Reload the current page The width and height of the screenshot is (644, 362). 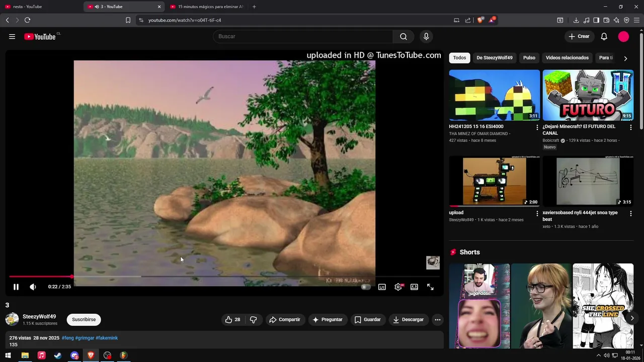coord(27,20)
